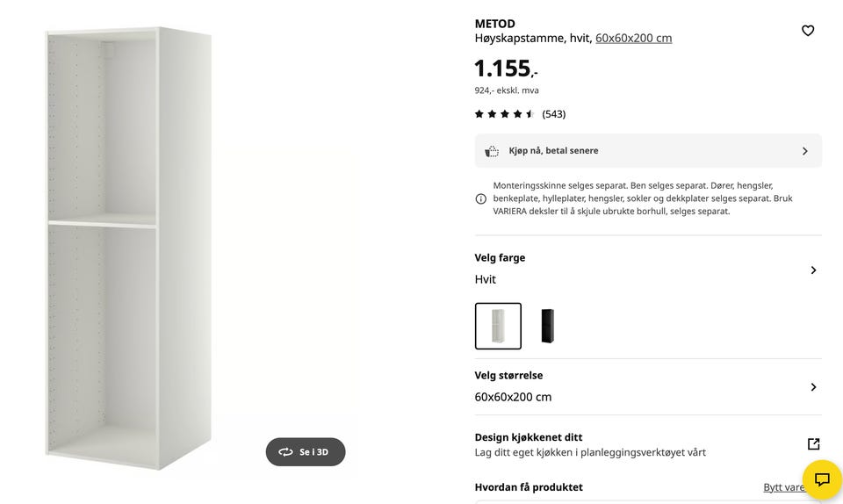Expand the Velg størrelse options
Viewport: 843px width, 504px height.
click(813, 387)
